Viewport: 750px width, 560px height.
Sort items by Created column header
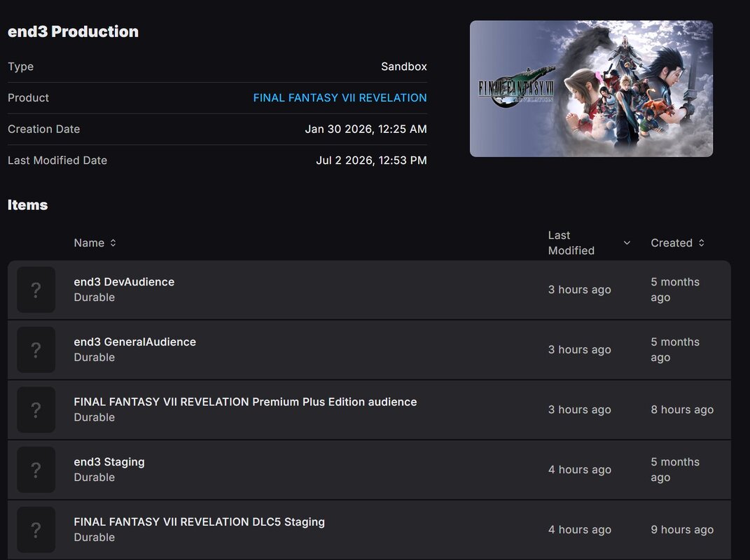pyautogui.click(x=672, y=243)
